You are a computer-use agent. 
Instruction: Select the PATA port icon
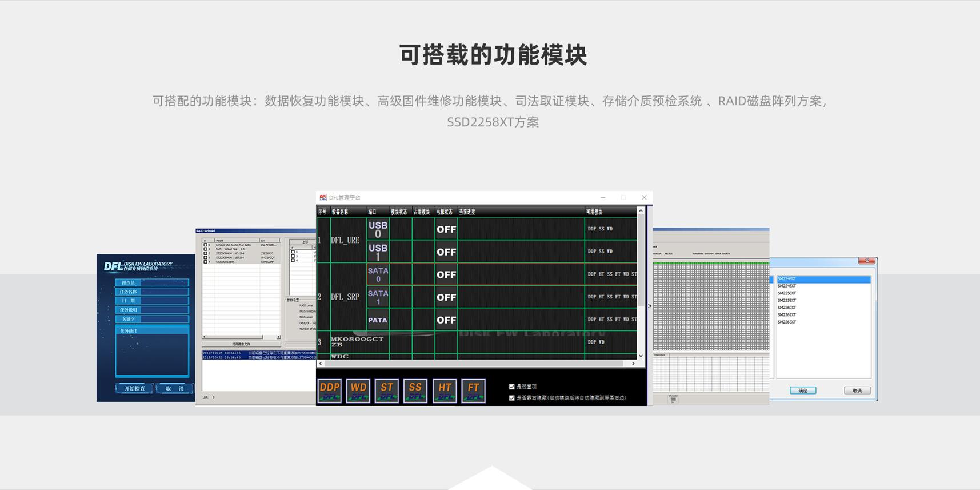tap(378, 320)
